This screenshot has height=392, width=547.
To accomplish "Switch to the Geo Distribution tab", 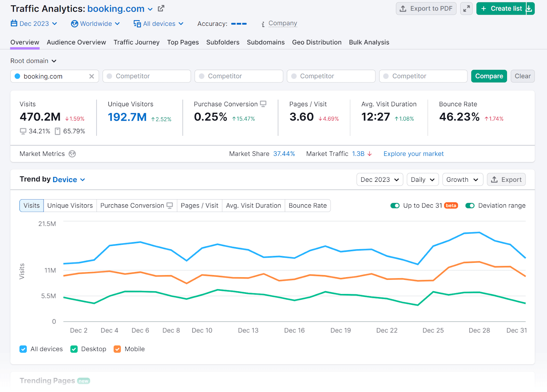I will click(x=317, y=42).
